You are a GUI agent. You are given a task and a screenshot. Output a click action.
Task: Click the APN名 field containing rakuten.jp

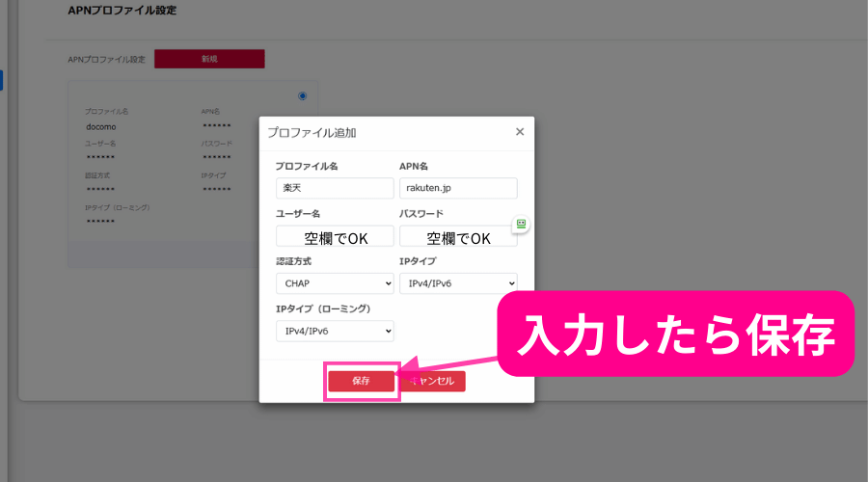click(x=458, y=188)
